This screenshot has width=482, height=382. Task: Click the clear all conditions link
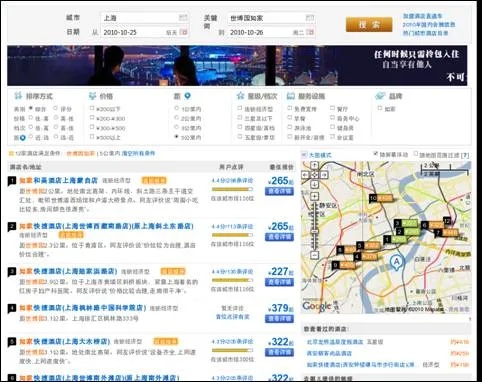(x=138, y=153)
